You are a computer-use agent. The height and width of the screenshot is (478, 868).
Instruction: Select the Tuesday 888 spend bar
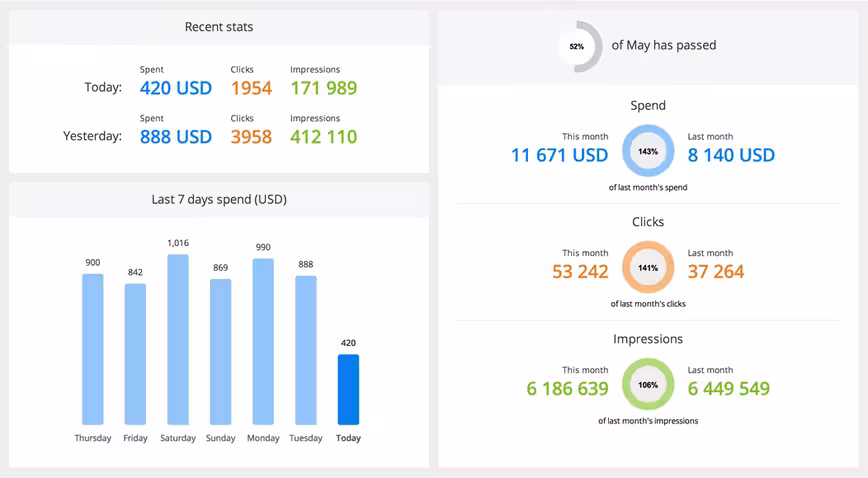[x=306, y=351]
